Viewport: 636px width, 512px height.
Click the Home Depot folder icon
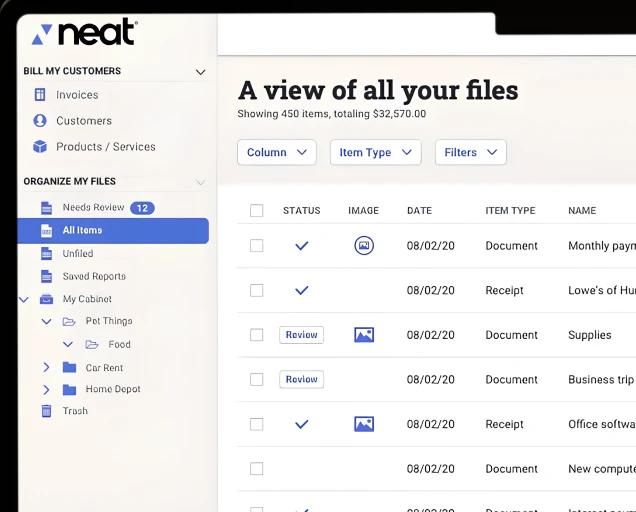pyautogui.click(x=69, y=389)
